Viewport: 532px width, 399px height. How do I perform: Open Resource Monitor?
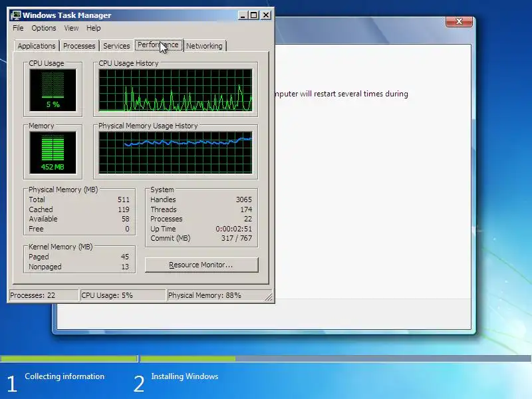point(201,265)
